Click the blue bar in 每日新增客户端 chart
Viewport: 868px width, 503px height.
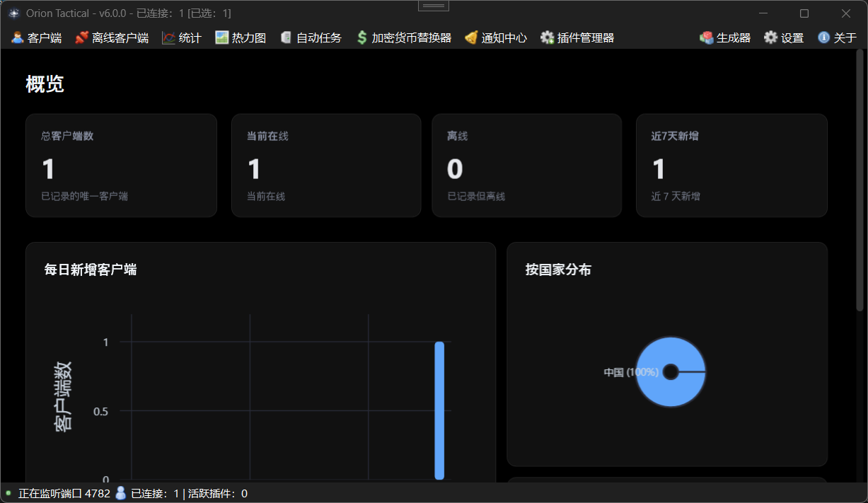[x=439, y=410]
